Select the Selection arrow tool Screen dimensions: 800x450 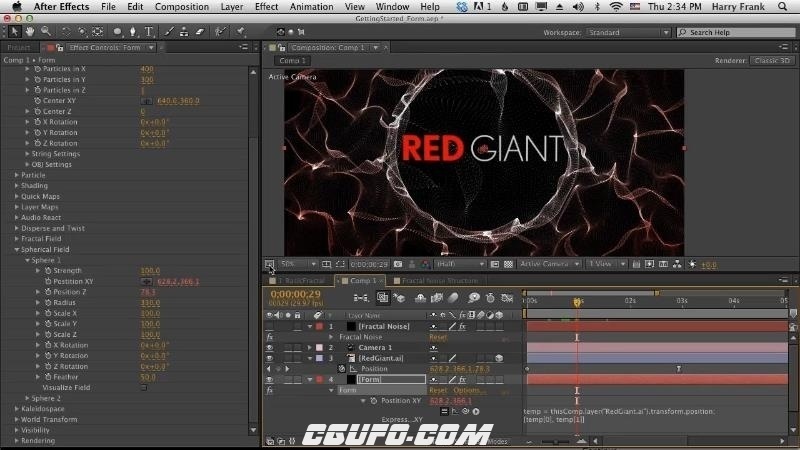coord(15,32)
